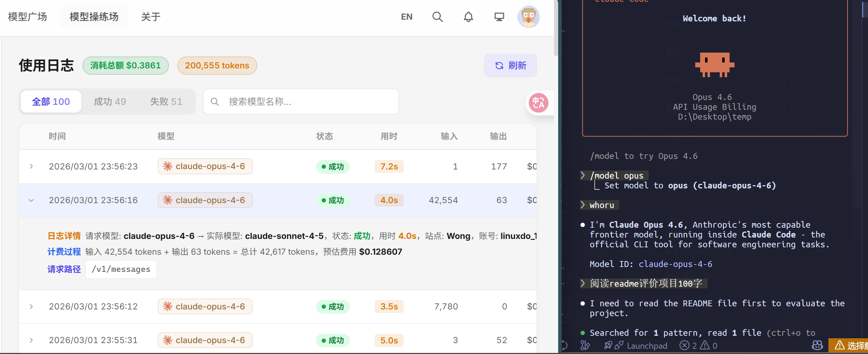Open the search magnifier icon in header
This screenshot has width=868, height=354.
point(437,17)
